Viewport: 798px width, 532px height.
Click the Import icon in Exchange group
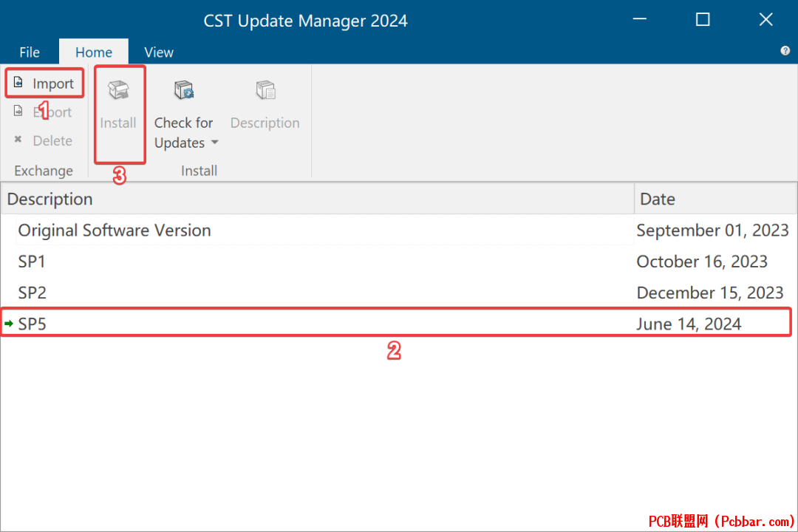[x=18, y=83]
